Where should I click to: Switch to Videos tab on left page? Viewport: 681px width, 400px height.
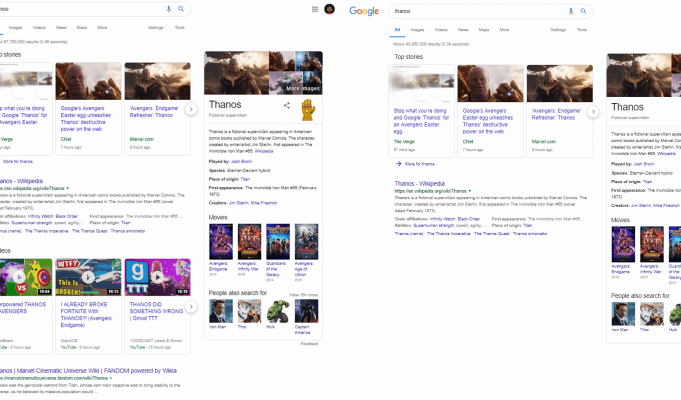click(x=39, y=27)
